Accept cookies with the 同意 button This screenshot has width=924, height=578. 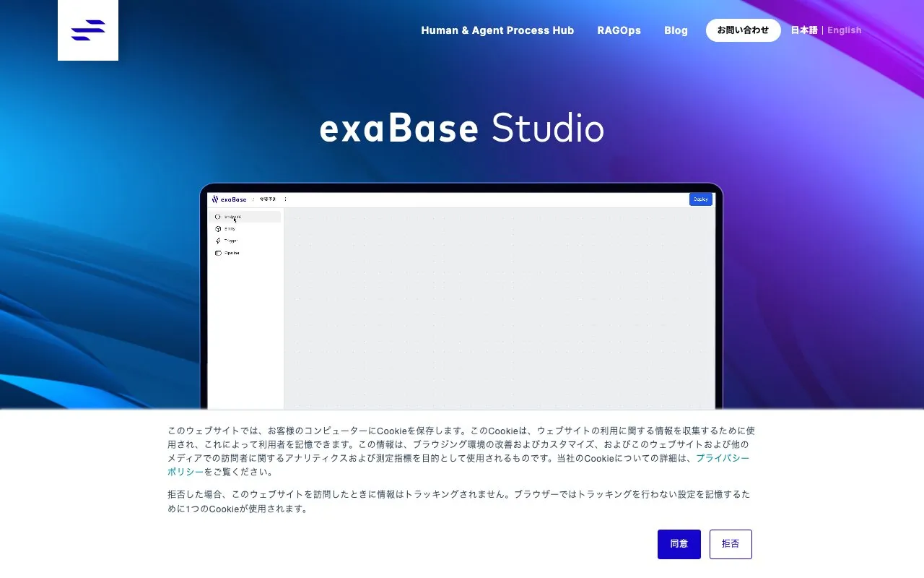(x=679, y=544)
